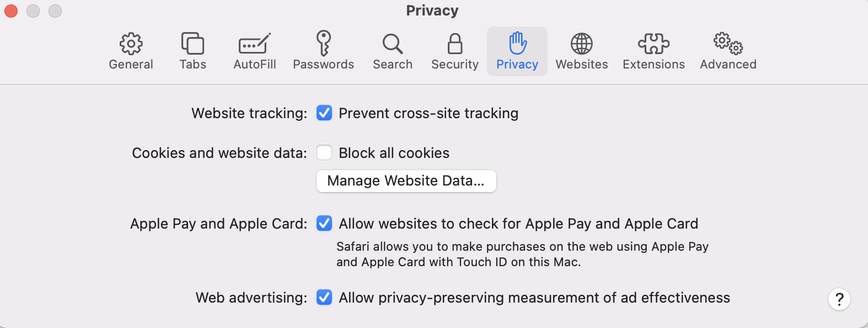Disable Prevent cross-site tracking checkbox
The image size is (868, 328).
[x=324, y=113]
